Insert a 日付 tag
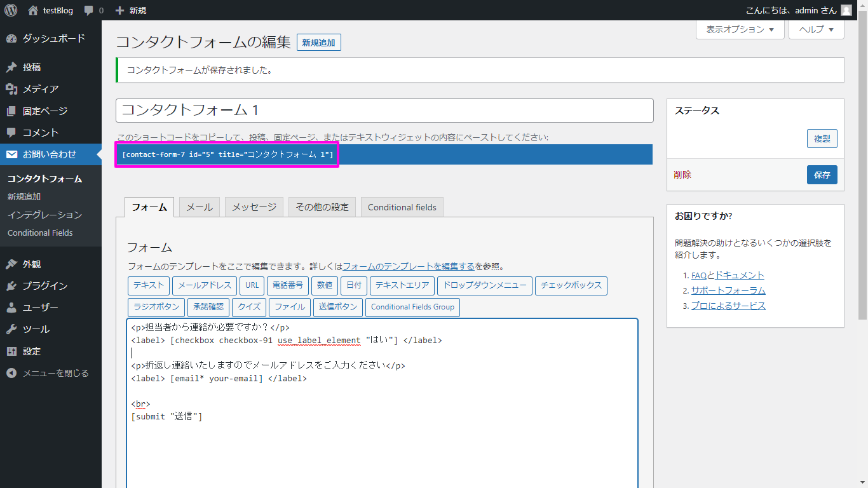Viewport: 868px width, 488px height. (354, 286)
